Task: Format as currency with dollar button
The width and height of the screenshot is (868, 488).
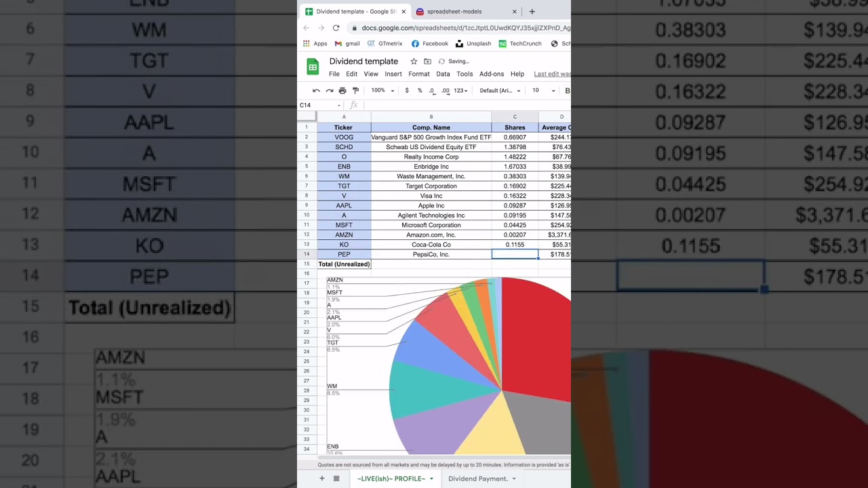Action: pos(407,90)
